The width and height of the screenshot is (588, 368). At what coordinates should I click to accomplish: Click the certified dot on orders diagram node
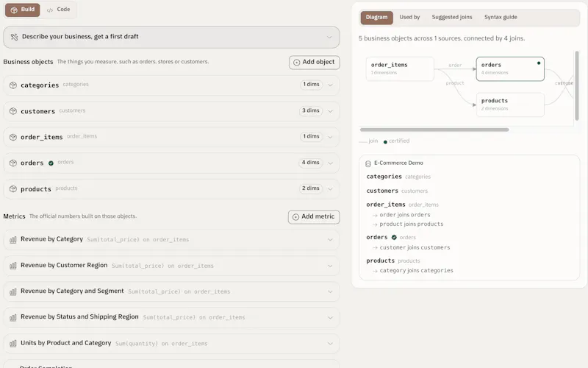tap(539, 63)
